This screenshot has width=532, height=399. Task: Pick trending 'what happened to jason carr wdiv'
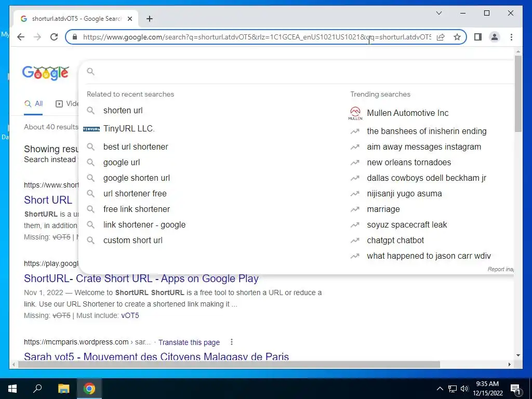[429, 256]
